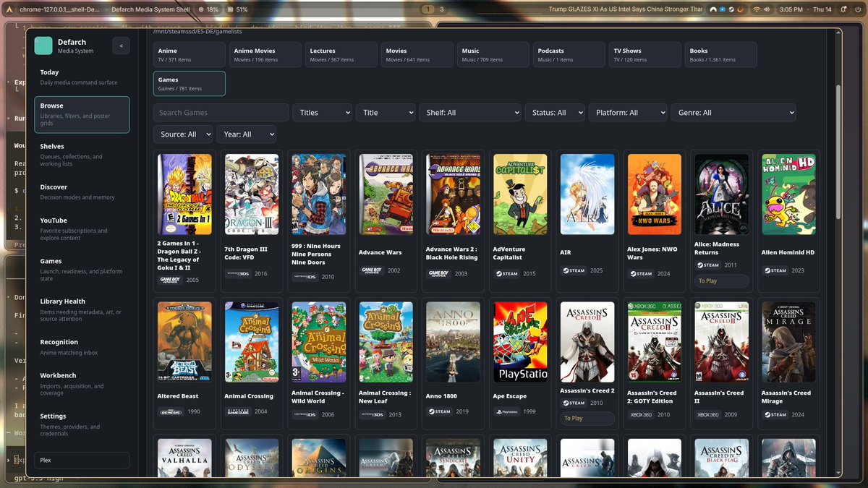Click the Game Boy Advance logo under Advance Wars
The image size is (868, 488).
[x=371, y=270]
